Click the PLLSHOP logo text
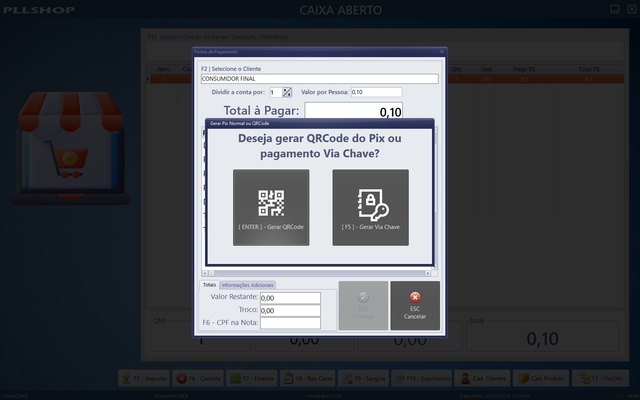This screenshot has height=400, width=640. [39, 10]
